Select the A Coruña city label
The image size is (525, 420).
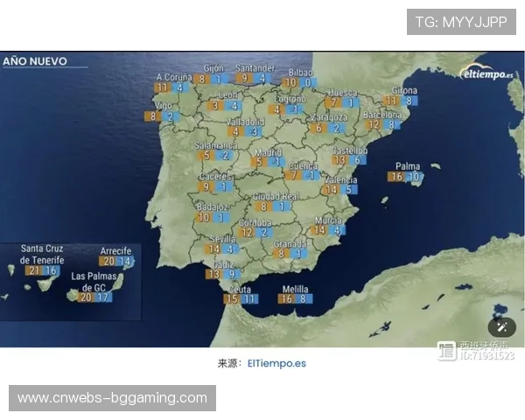[172, 77]
